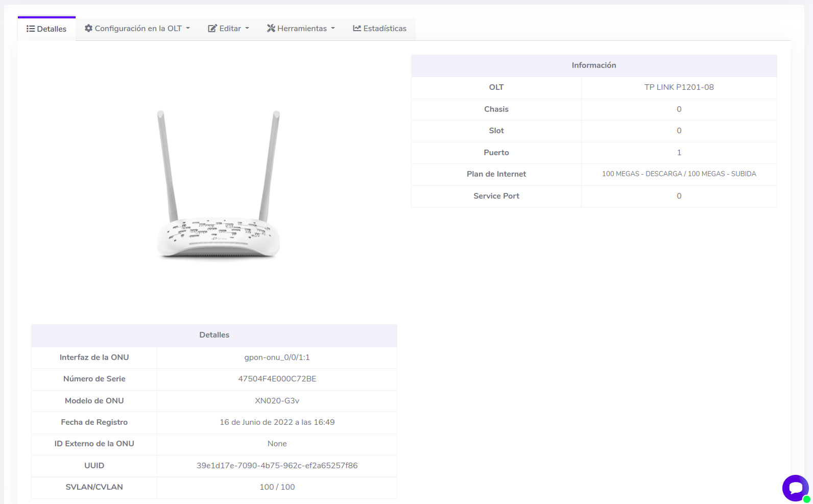Click the TP LINK P1201-08 OLT value
This screenshot has height=504, width=813.
point(679,87)
